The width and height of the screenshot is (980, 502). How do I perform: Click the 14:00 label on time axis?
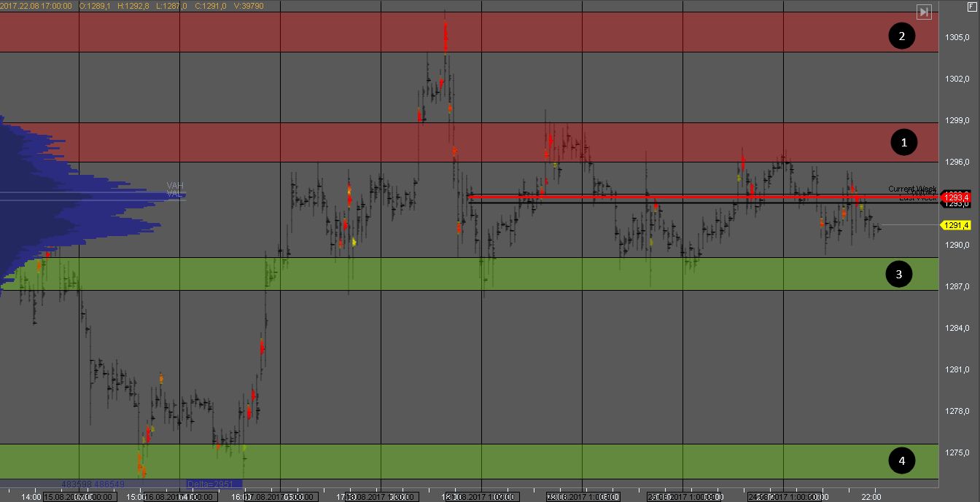click(x=31, y=497)
